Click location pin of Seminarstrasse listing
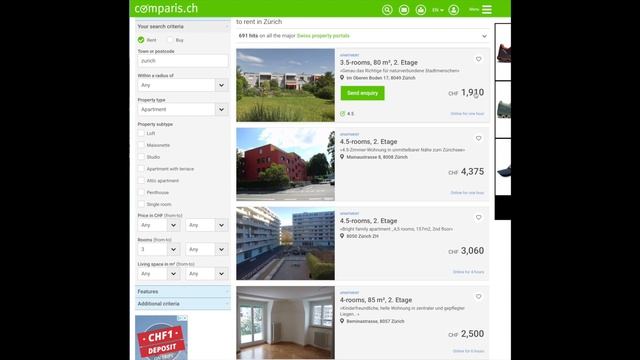Image resolution: width=640 pixels, height=360 pixels. coord(342,321)
